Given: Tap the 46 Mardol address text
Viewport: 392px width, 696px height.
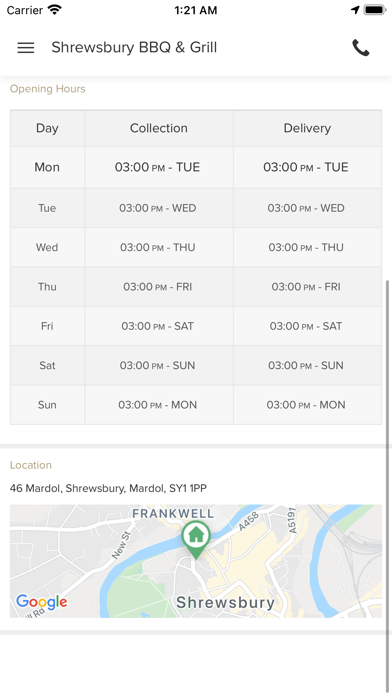Looking at the screenshot, I should point(108,488).
